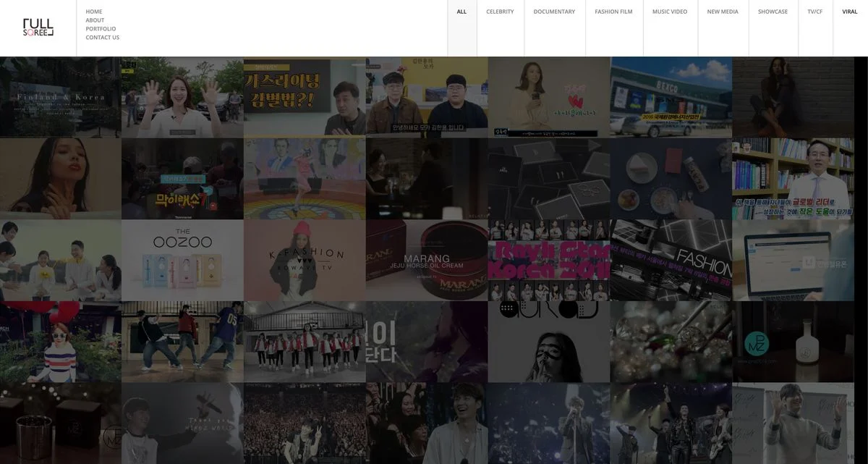868x464 pixels.
Task: Open the THE OOZOO product thumbnail
Action: pos(182,261)
